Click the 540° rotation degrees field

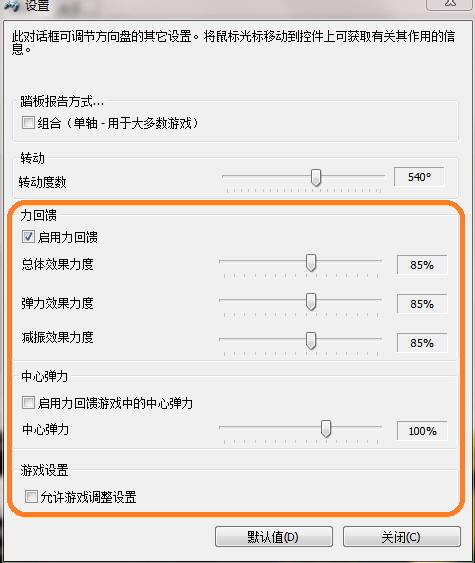pos(419,177)
